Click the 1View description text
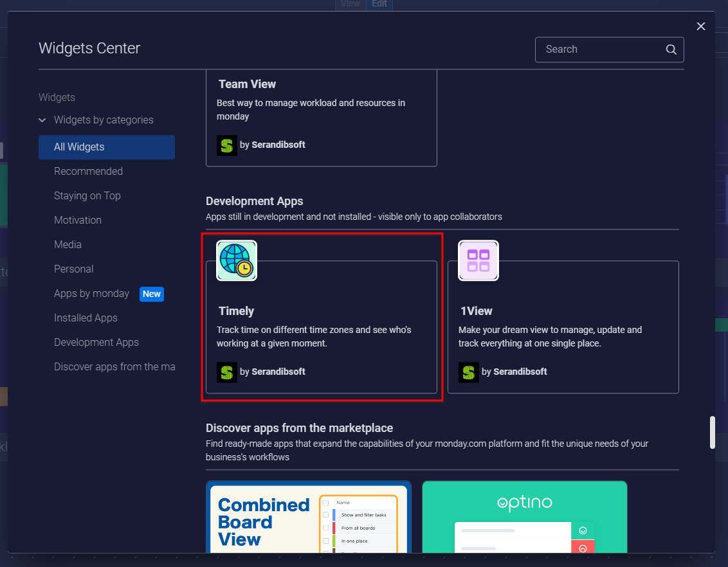The width and height of the screenshot is (728, 567). point(550,336)
